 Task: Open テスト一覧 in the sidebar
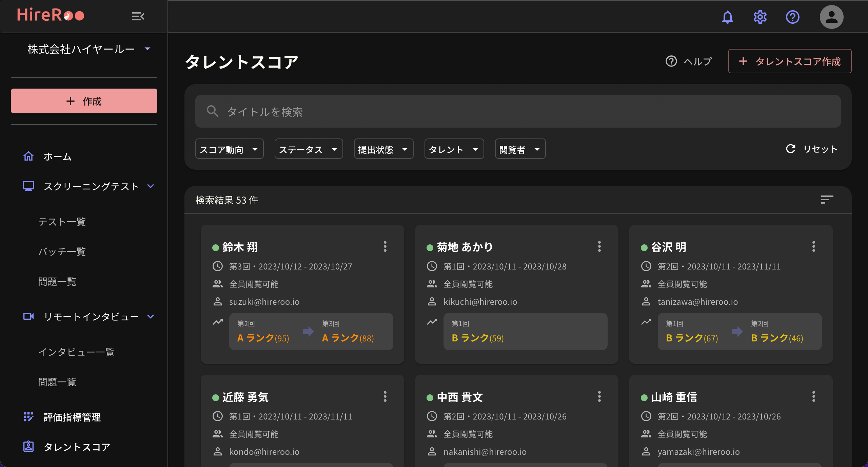pyautogui.click(x=62, y=222)
